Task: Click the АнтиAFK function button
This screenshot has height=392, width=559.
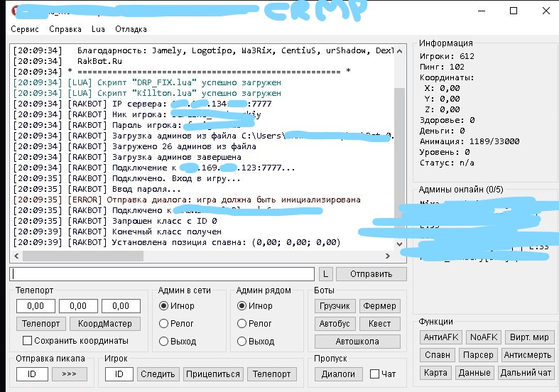Action: tap(441, 337)
